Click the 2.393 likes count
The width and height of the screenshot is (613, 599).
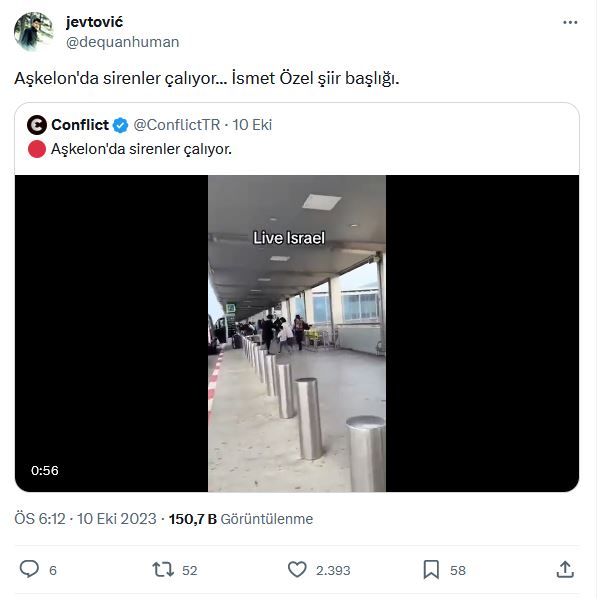(333, 570)
